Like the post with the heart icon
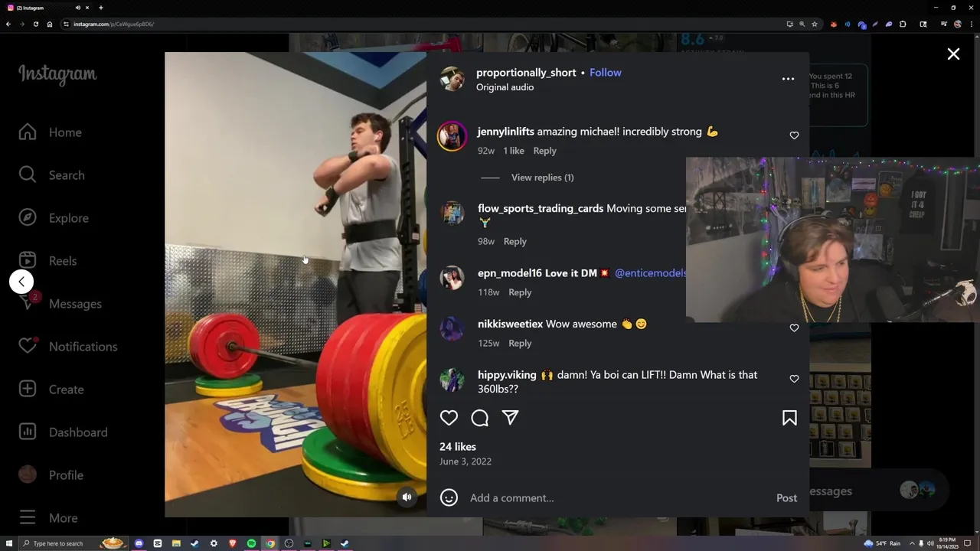This screenshot has height=551, width=980. (x=449, y=418)
